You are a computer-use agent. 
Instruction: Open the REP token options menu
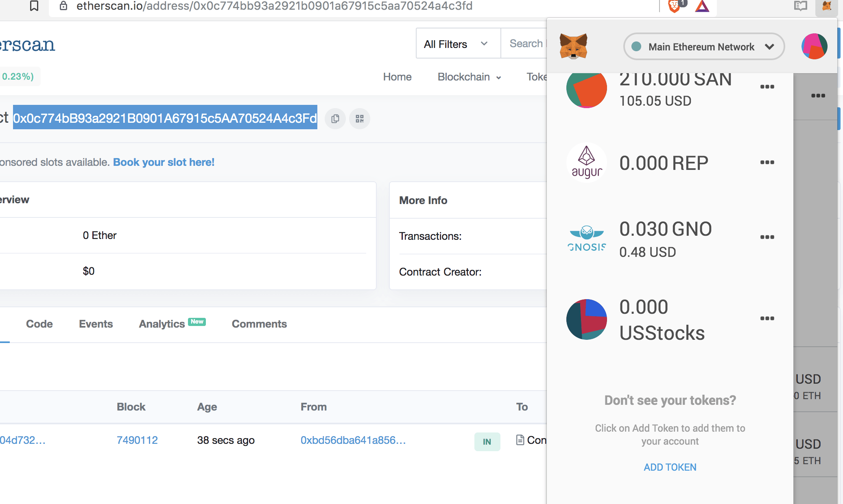tap(767, 162)
